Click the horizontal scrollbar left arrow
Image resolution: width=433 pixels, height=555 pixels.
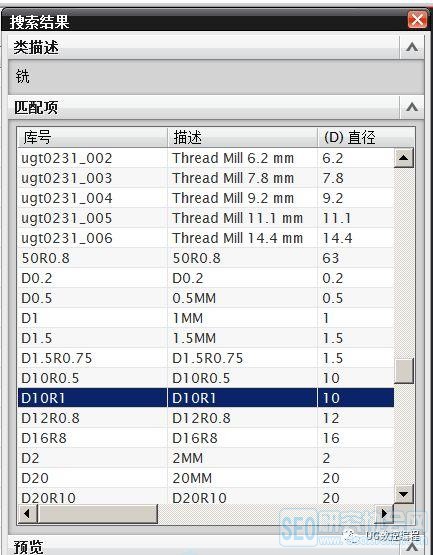tap(27, 513)
